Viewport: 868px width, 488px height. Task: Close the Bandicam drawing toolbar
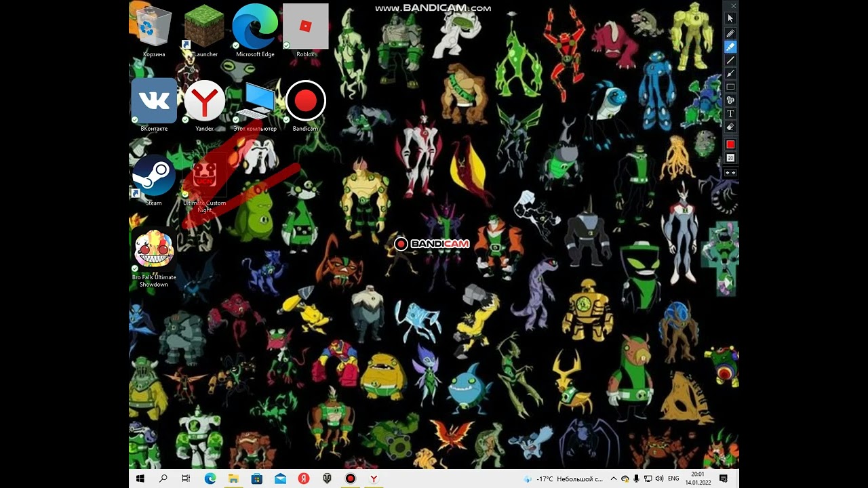point(733,5)
